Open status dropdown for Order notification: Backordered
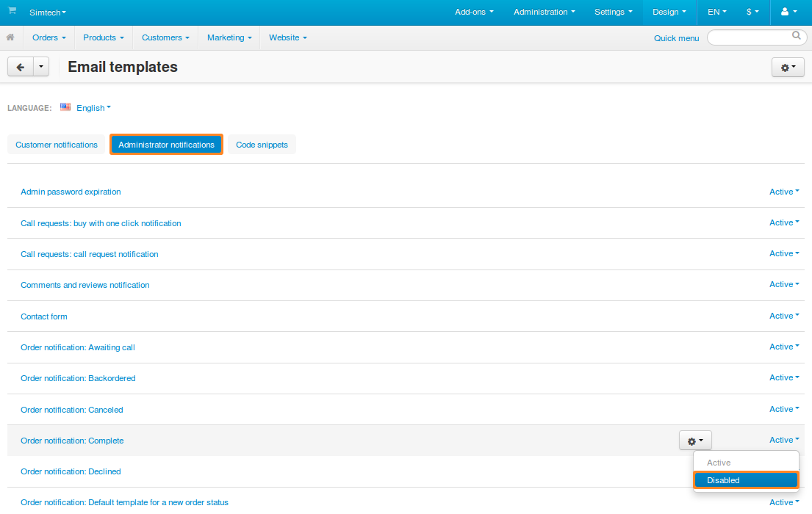This screenshot has height=514, width=812. pyautogui.click(x=784, y=377)
